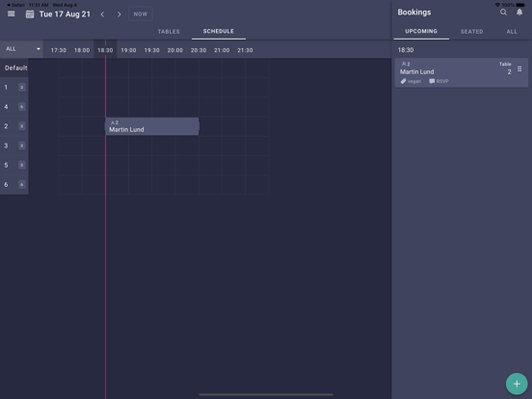This screenshot has width=532, height=399.
Task: Click the 17:30 time header
Action: tap(59, 50)
